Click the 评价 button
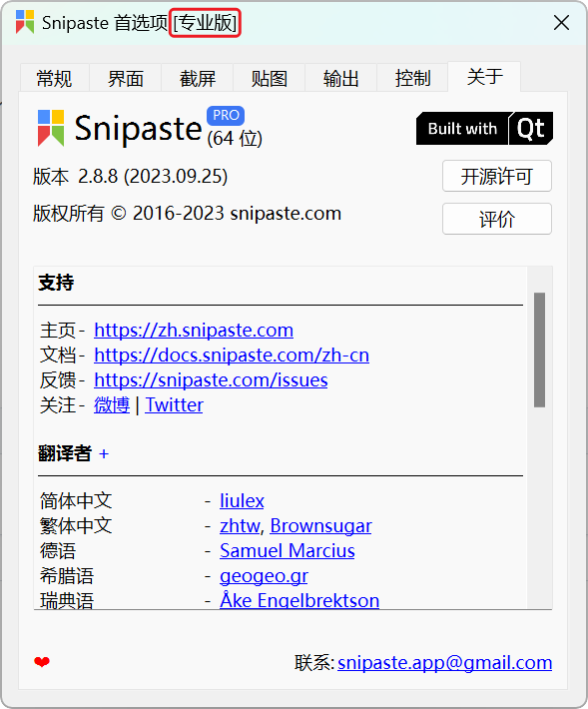The image size is (588, 709). [x=497, y=219]
